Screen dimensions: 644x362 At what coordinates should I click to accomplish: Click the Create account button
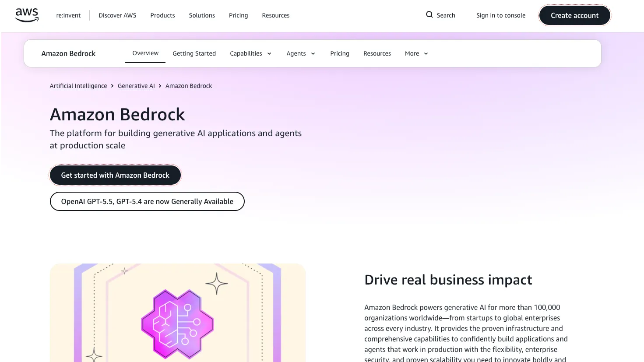coord(574,15)
